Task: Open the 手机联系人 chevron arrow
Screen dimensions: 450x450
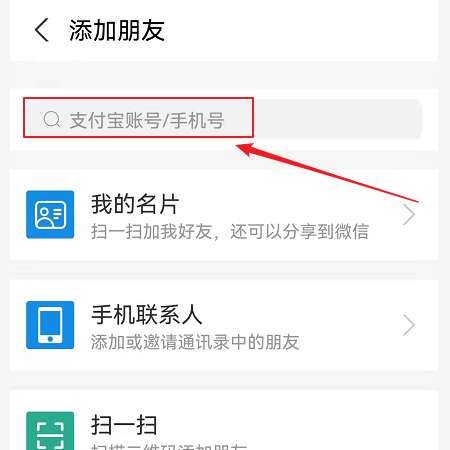Action: [409, 325]
